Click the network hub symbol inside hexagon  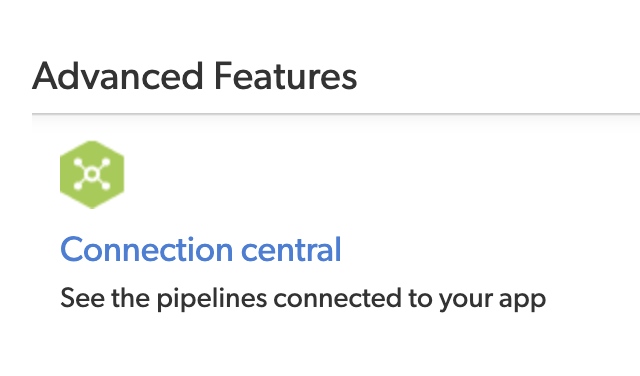[92, 174]
